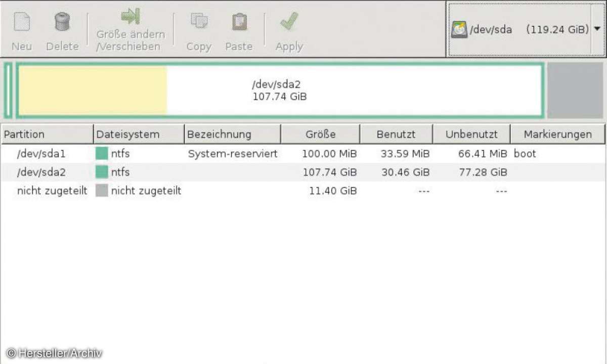Sort by the Unbenutzt column header

(471, 134)
